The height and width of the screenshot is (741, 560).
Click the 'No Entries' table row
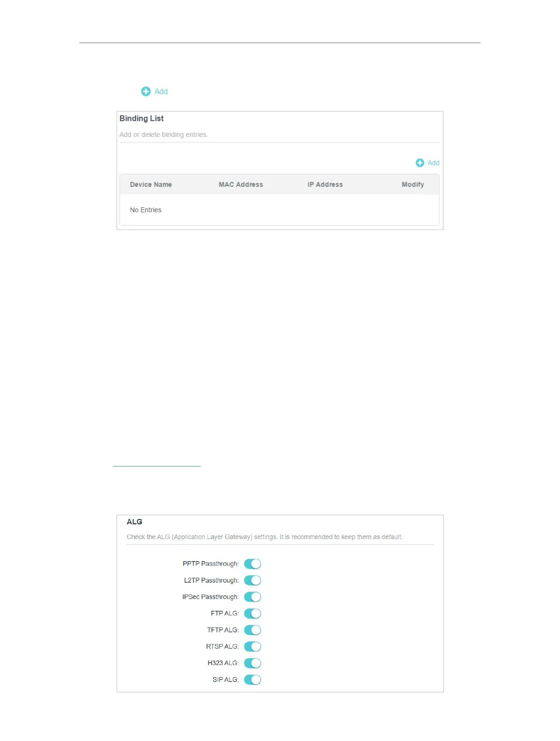pyautogui.click(x=279, y=210)
